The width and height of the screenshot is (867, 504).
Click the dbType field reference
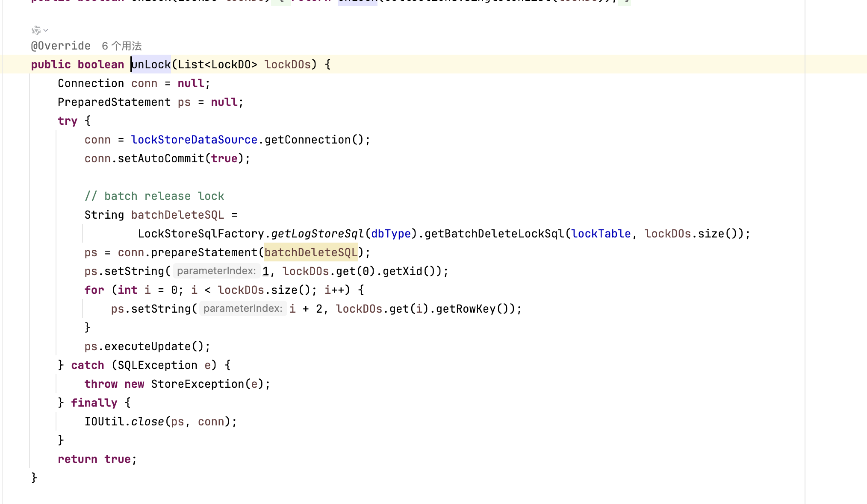point(391,234)
